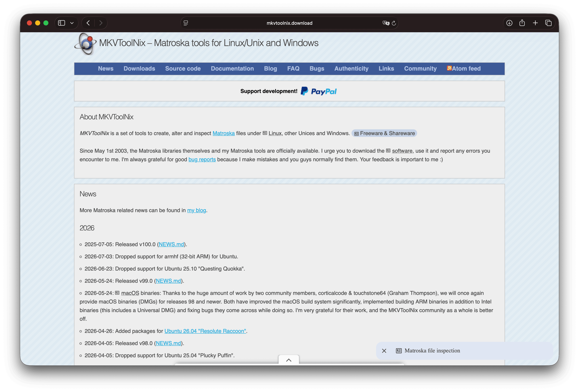579x392 pixels.
Task: Click the armhf (32-bit ARM) news entry
Action: [162, 257]
